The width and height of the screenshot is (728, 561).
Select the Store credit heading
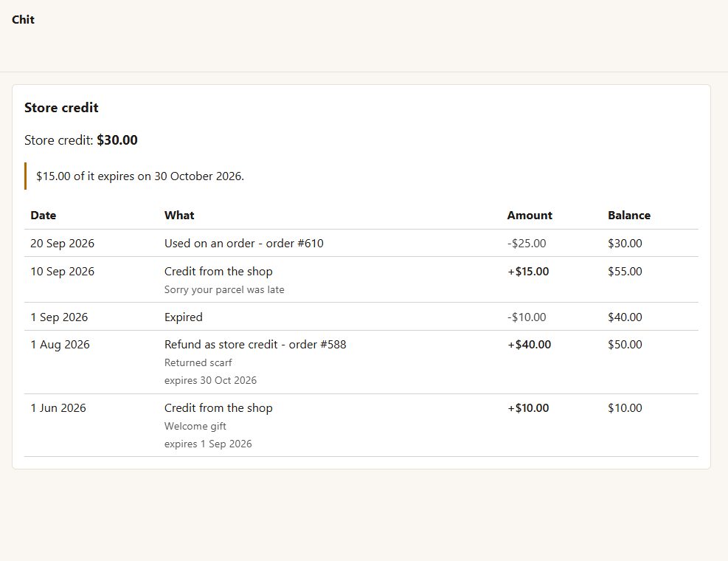pos(61,107)
